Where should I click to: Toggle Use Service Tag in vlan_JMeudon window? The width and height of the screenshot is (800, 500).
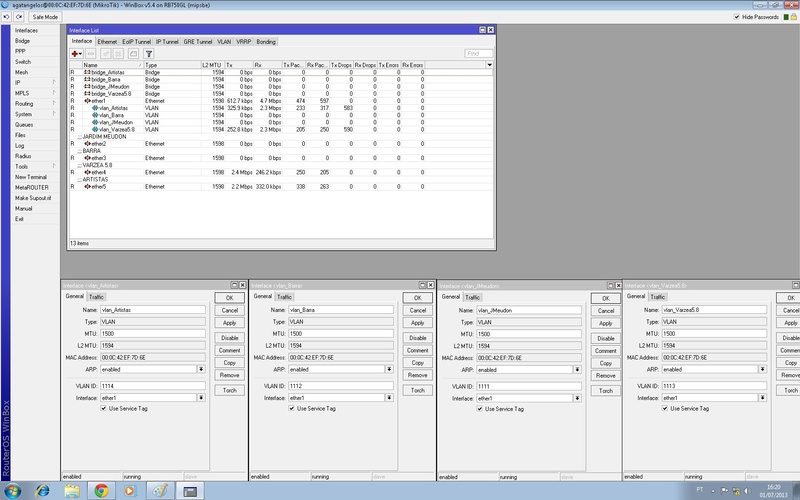pyautogui.click(x=480, y=409)
